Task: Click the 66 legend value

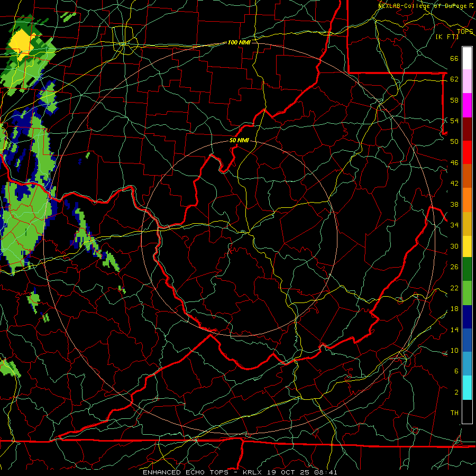Action: pos(454,58)
